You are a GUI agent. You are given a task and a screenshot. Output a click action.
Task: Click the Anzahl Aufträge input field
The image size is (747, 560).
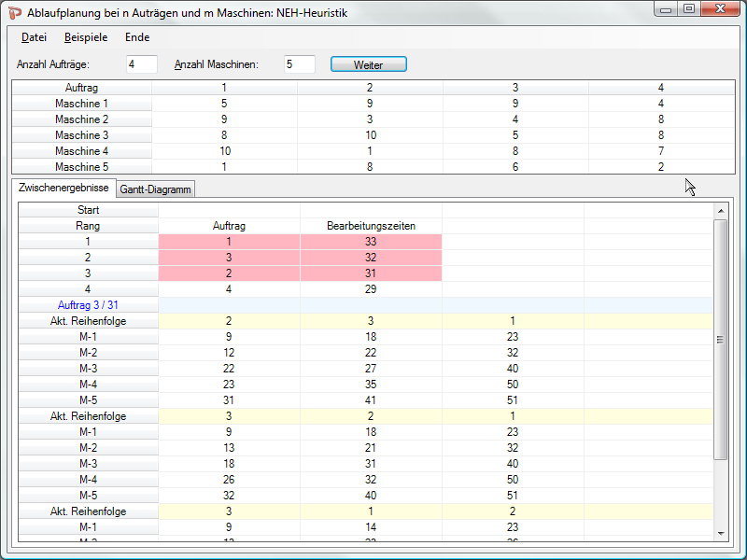142,64
